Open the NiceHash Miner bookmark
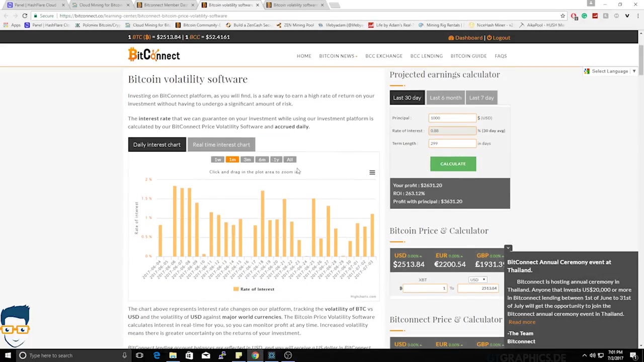The image size is (644, 362). tap(492, 25)
